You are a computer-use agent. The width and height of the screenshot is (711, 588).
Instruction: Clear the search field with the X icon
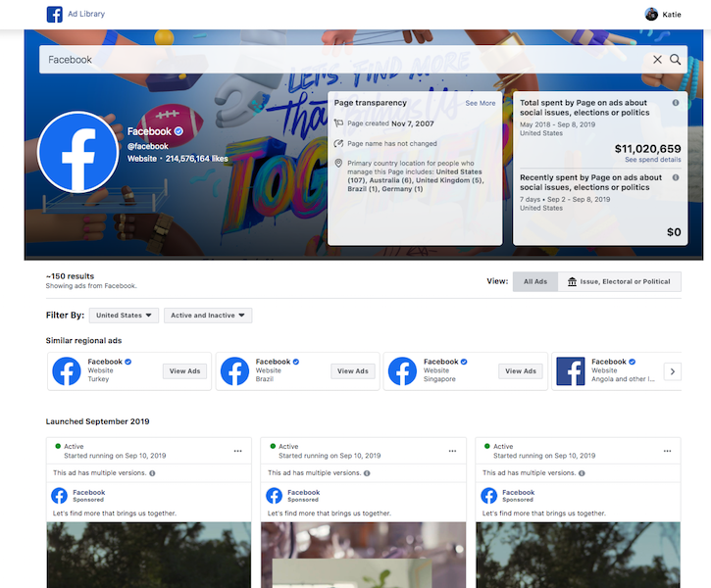tap(657, 60)
